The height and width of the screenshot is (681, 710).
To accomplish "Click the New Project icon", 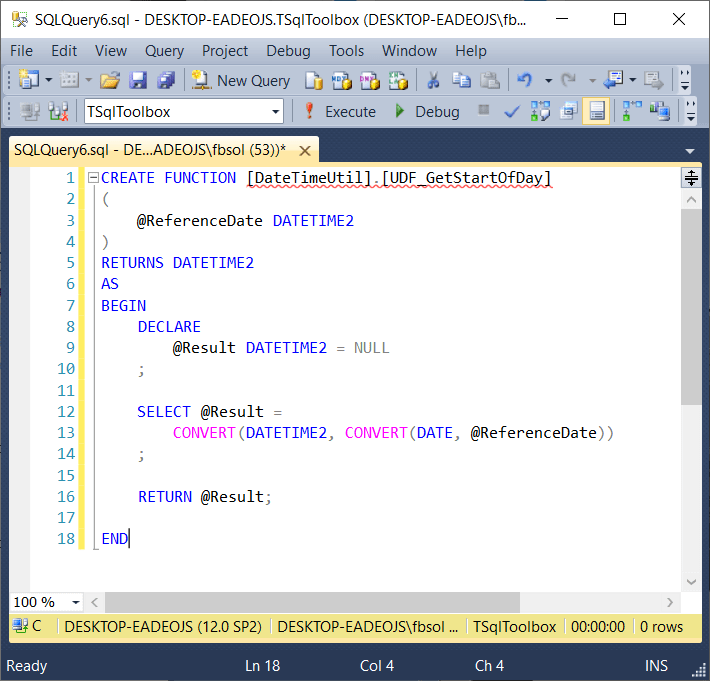I will [x=29, y=80].
